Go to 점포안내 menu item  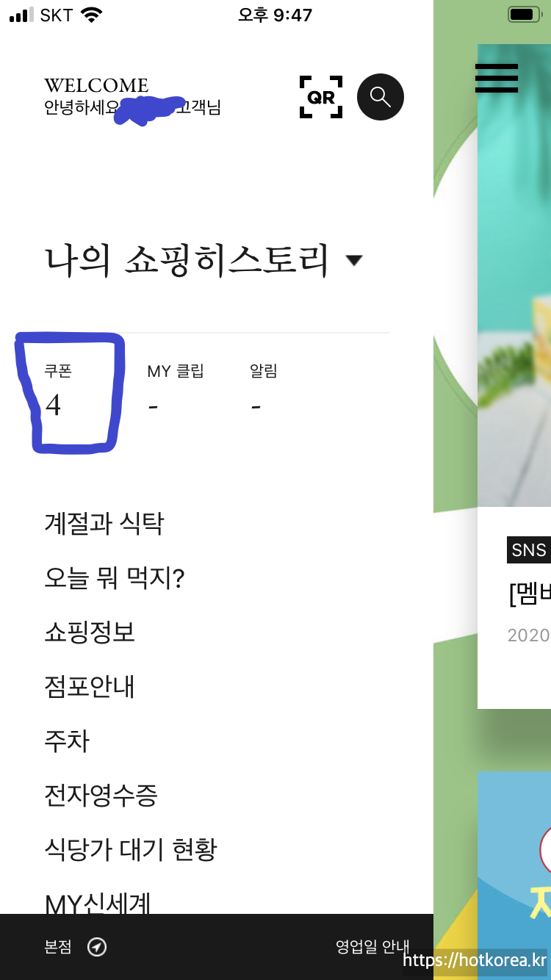(90, 687)
